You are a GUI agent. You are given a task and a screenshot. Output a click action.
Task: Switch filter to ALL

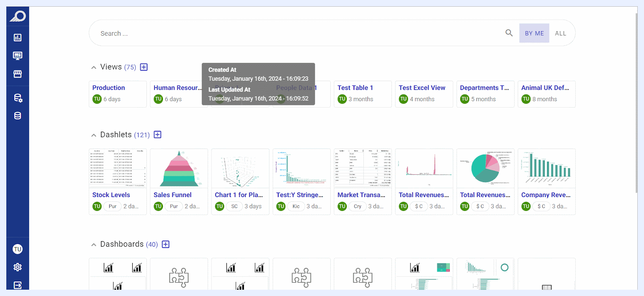pyautogui.click(x=560, y=34)
